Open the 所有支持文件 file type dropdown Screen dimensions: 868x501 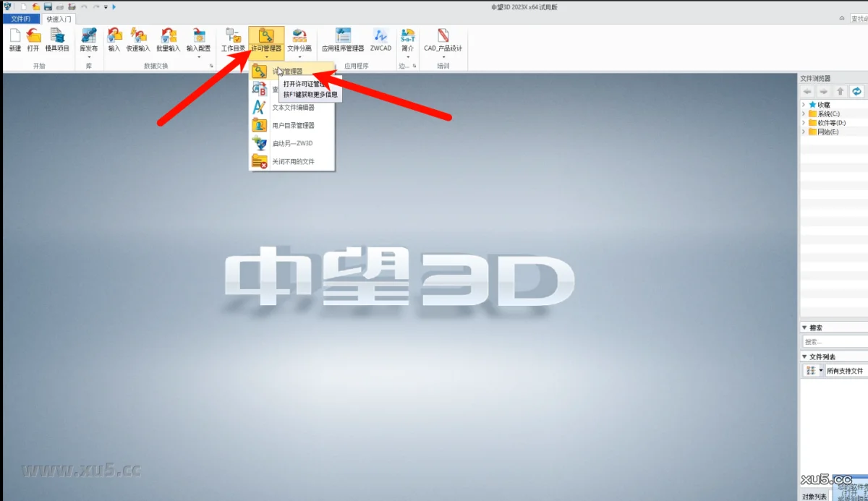[821, 371]
